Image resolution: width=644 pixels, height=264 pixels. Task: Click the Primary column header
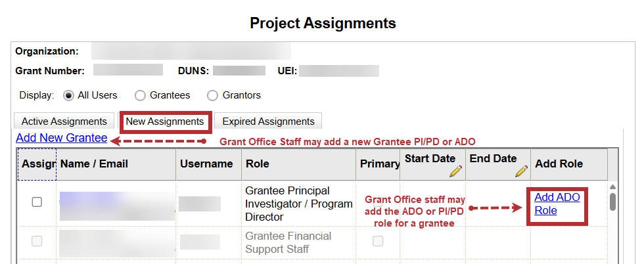coord(380,164)
